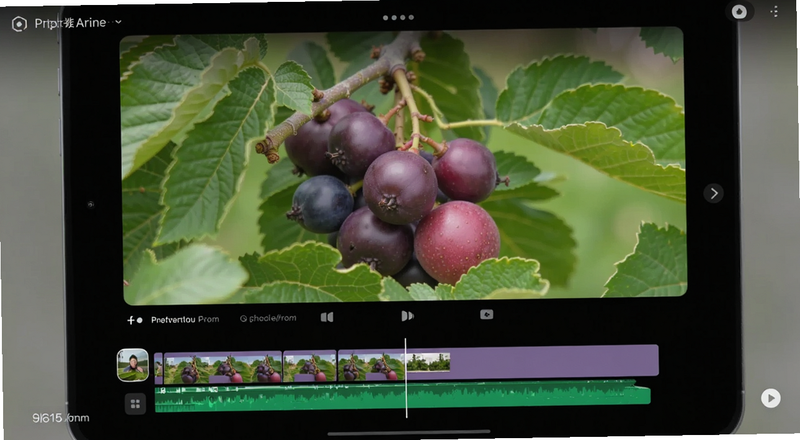The image size is (800, 440).
Task: Select the phoole/from option
Action: pyautogui.click(x=272, y=318)
